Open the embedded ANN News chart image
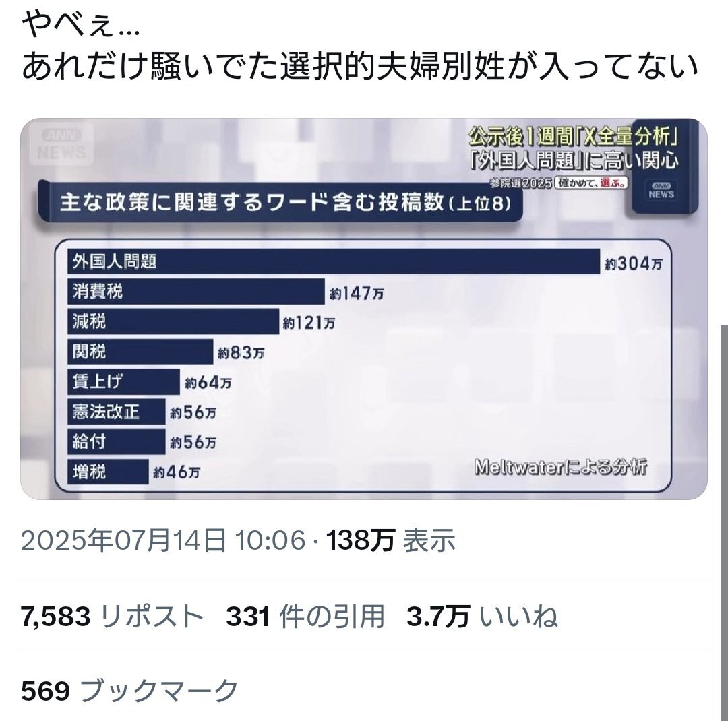Image resolution: width=728 pixels, height=721 pixels. tap(364, 309)
